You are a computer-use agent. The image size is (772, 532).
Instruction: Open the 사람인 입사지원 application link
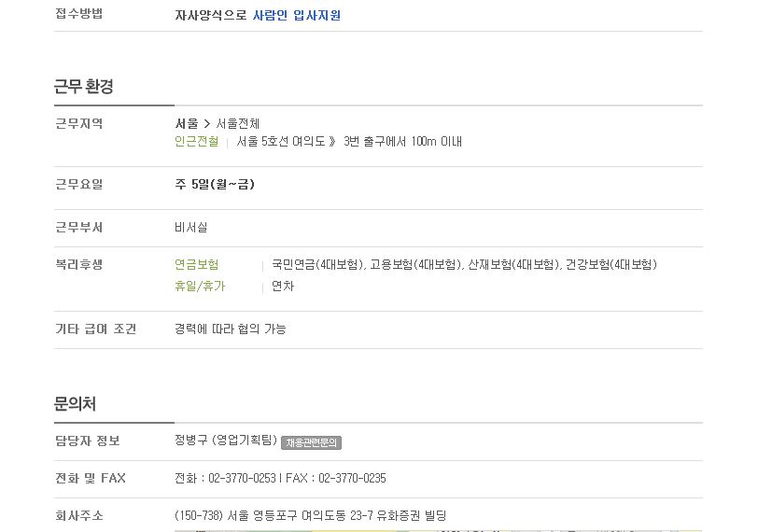(x=297, y=15)
